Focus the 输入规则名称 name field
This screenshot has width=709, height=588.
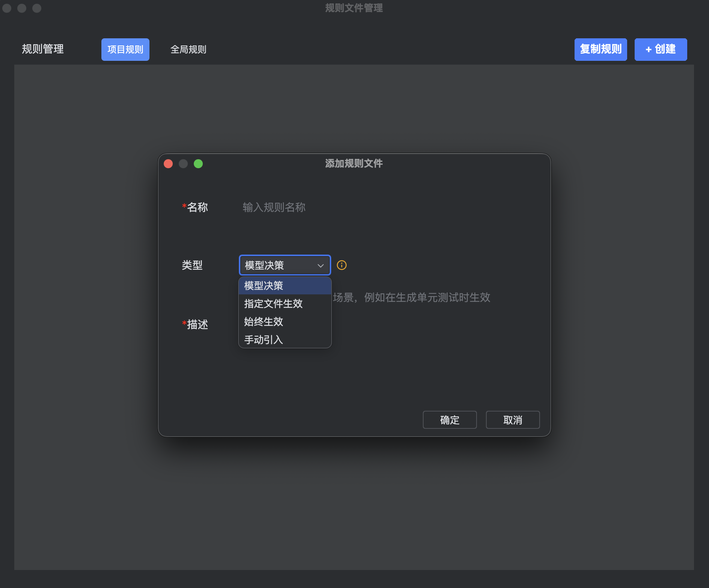pos(376,207)
